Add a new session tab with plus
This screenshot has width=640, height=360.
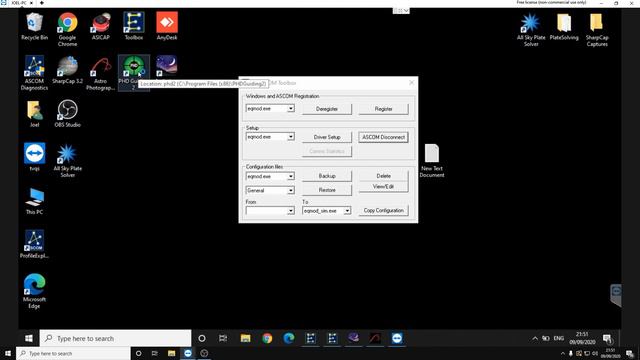(42, 3)
